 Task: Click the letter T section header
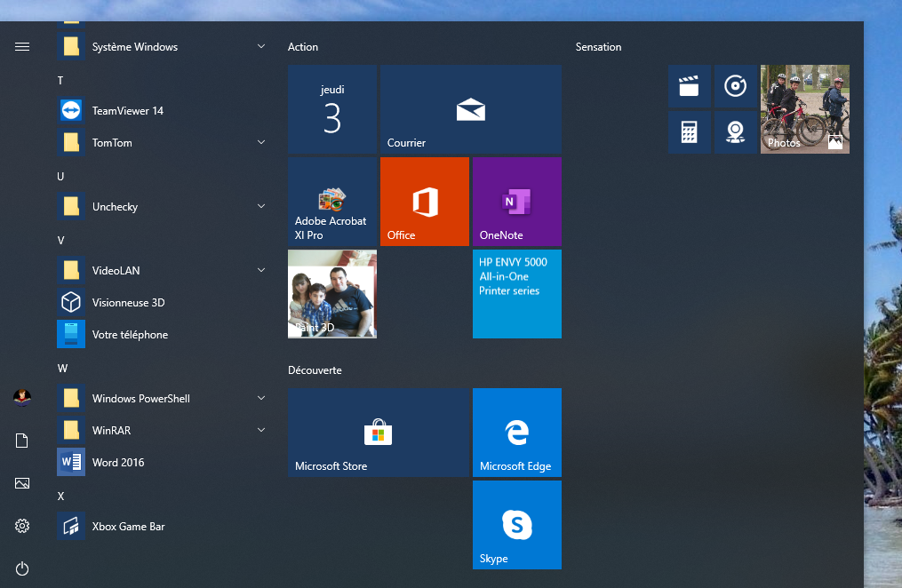pos(60,81)
